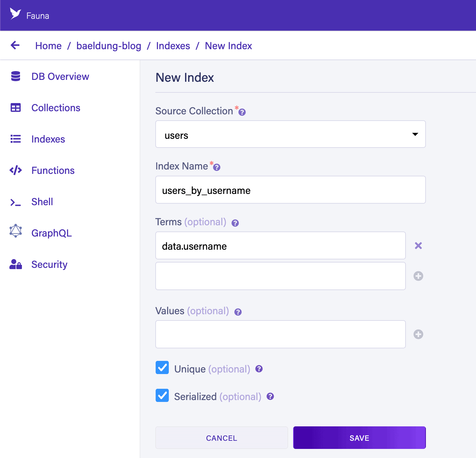476x458 pixels.
Task: Open the Shell section
Action: click(x=42, y=202)
